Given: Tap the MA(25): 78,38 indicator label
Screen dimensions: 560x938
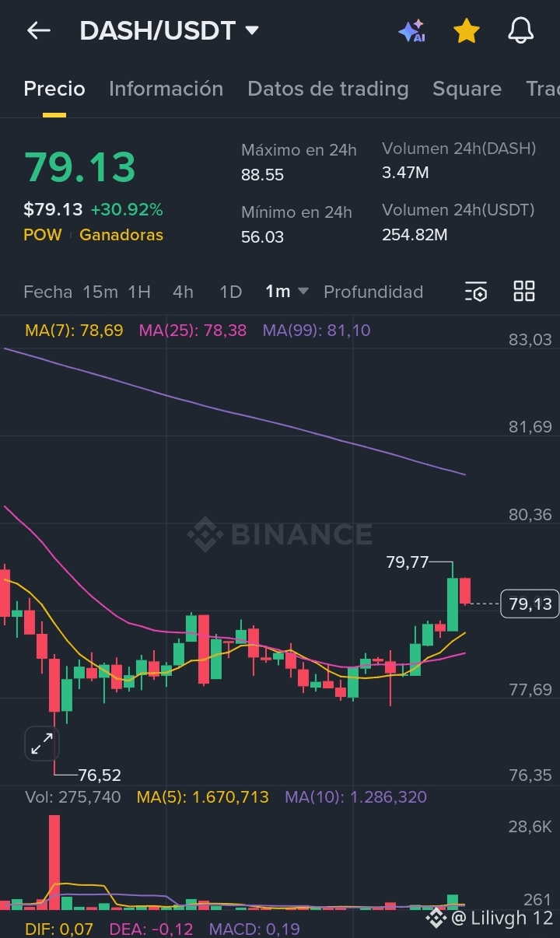Looking at the screenshot, I should tap(193, 331).
